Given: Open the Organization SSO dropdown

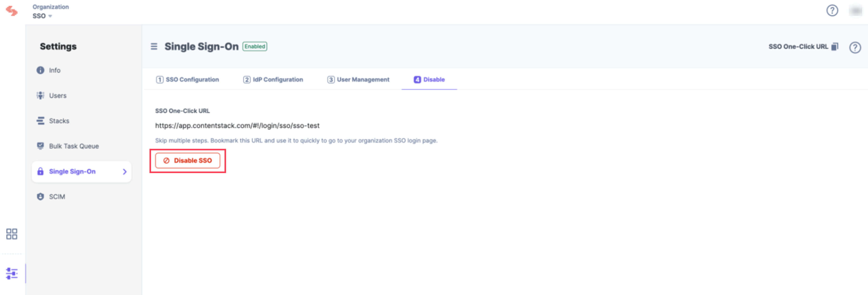Looking at the screenshot, I should pos(42,16).
